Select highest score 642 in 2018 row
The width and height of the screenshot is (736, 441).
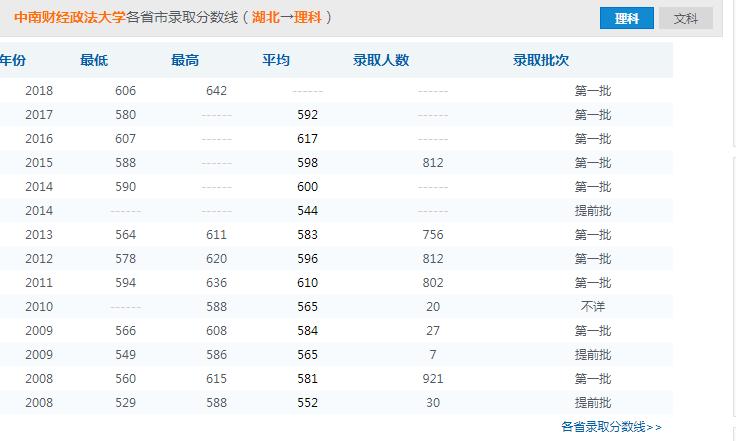(216, 91)
